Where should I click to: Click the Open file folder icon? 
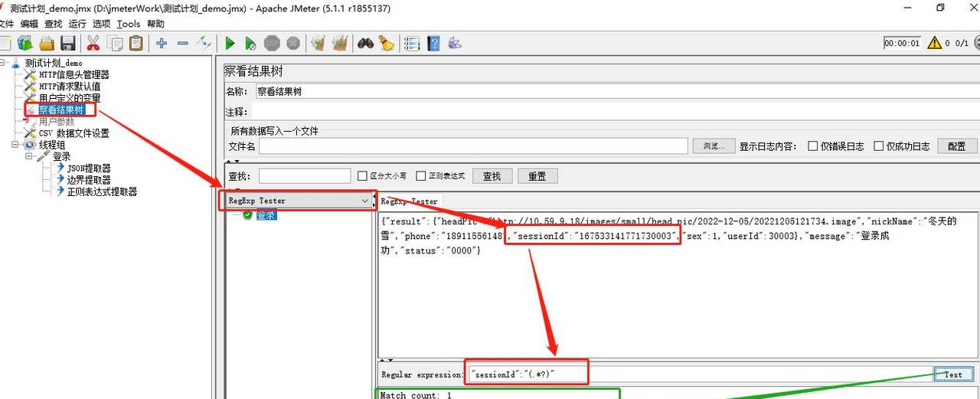click(x=47, y=43)
